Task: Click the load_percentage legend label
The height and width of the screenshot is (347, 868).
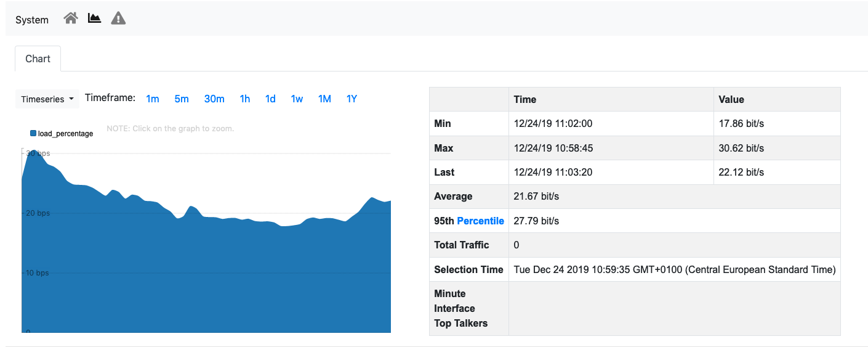Action: click(x=66, y=133)
